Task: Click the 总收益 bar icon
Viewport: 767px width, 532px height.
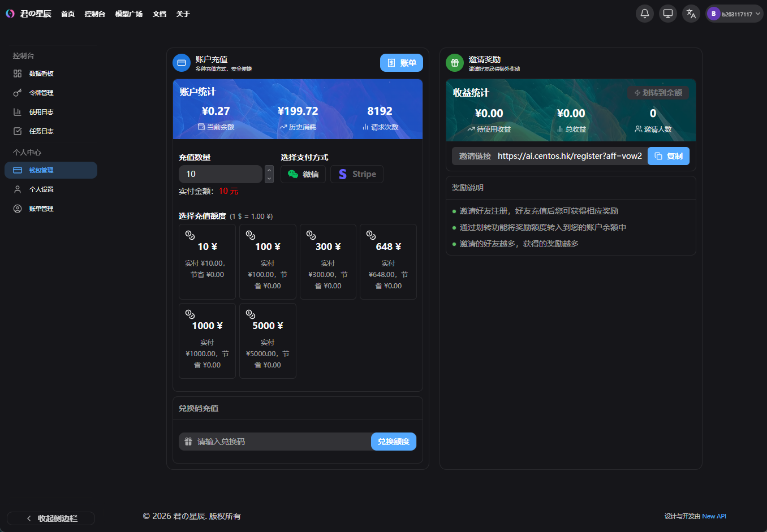Action: [x=560, y=129]
